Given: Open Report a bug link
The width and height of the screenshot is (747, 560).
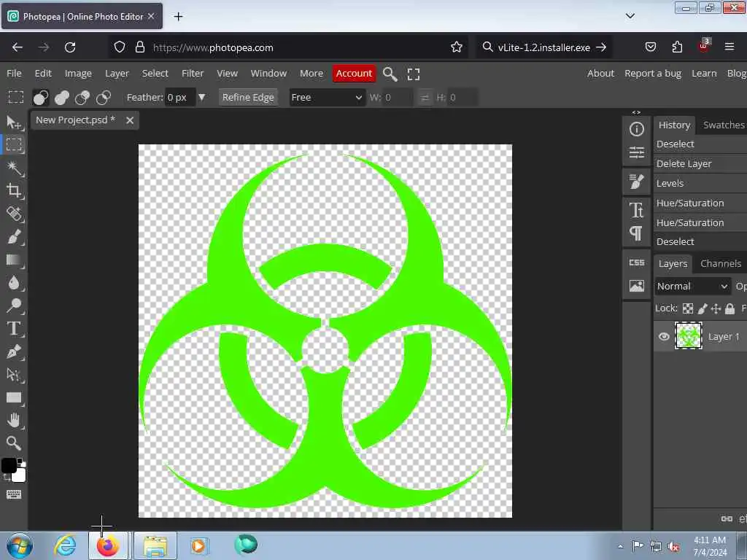Looking at the screenshot, I should click(653, 74).
